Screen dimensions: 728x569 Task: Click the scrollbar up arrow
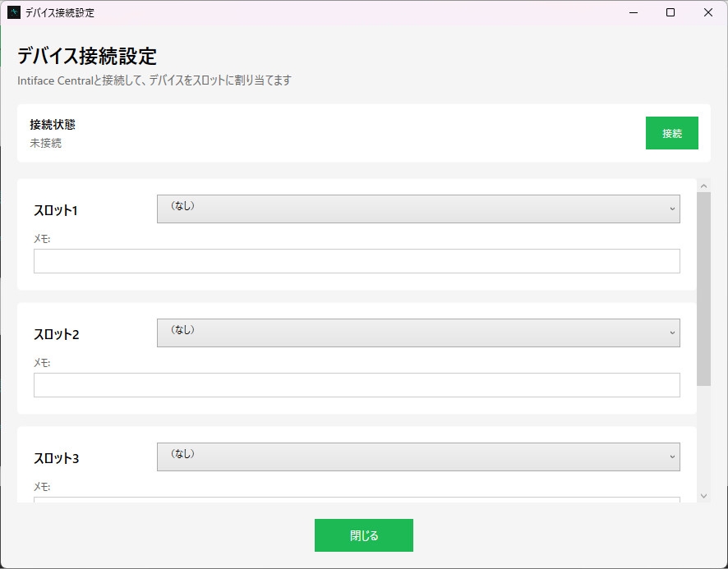tap(703, 186)
